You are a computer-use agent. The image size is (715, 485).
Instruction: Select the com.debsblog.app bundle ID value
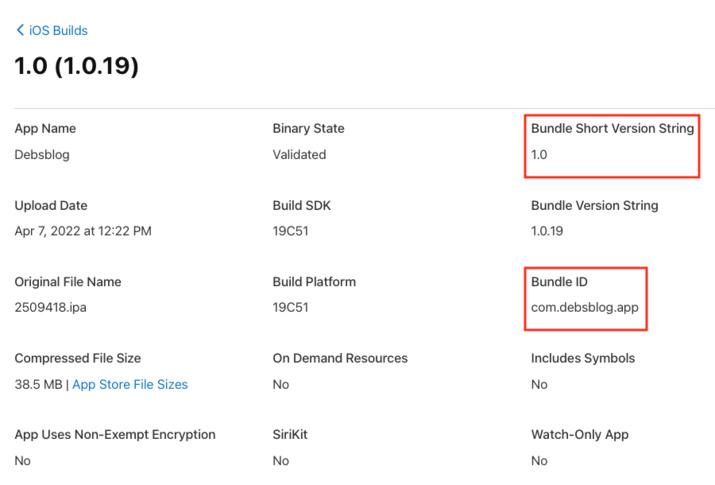tap(584, 308)
